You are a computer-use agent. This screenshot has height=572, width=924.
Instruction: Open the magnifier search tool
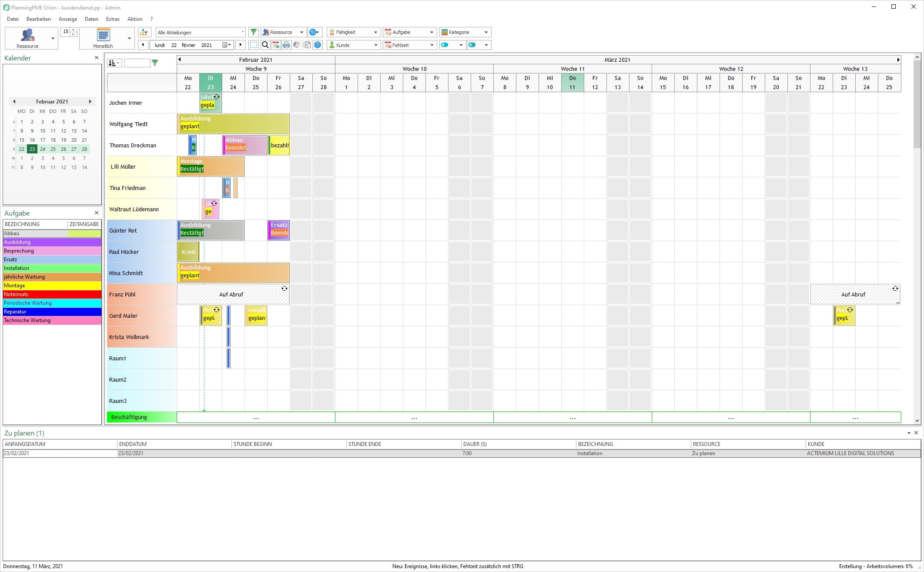coord(265,45)
